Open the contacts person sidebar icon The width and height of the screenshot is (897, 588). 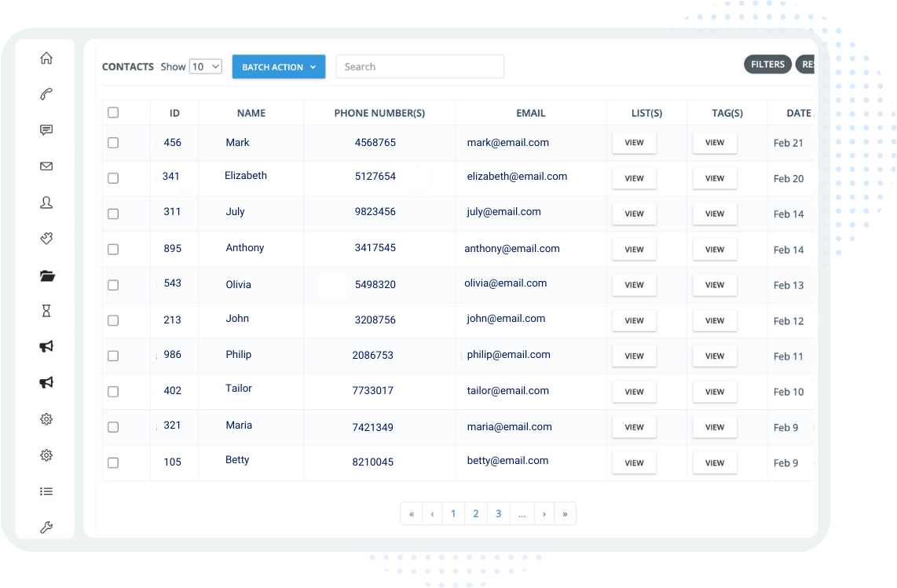tap(46, 203)
